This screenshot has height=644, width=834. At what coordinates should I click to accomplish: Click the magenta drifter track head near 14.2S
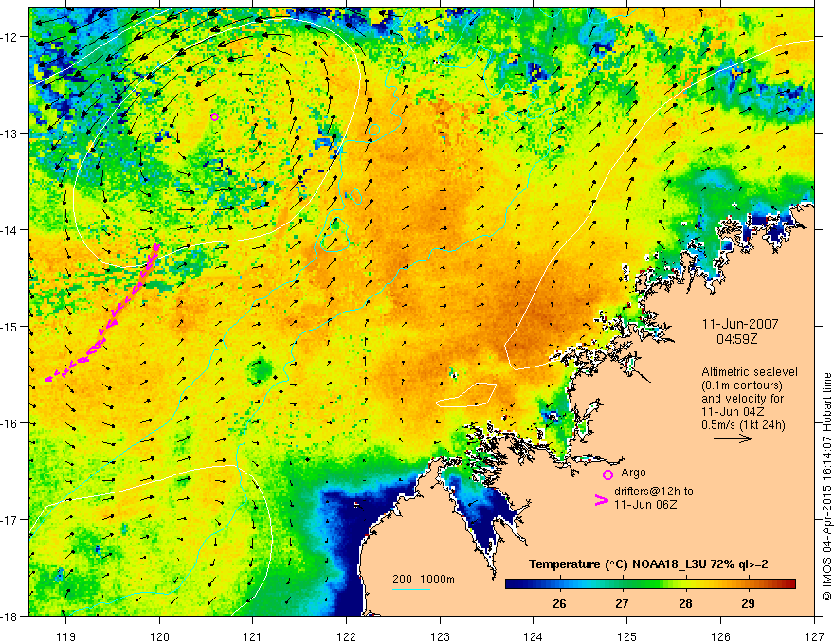[x=156, y=246]
